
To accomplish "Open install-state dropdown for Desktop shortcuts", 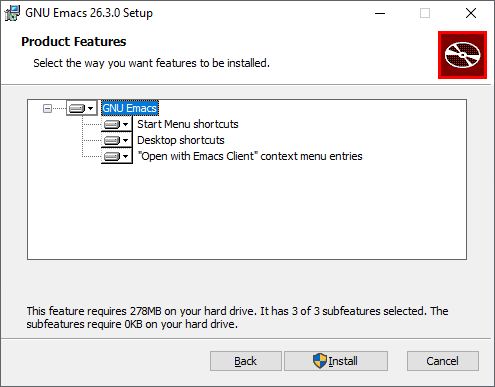I will click(117, 140).
